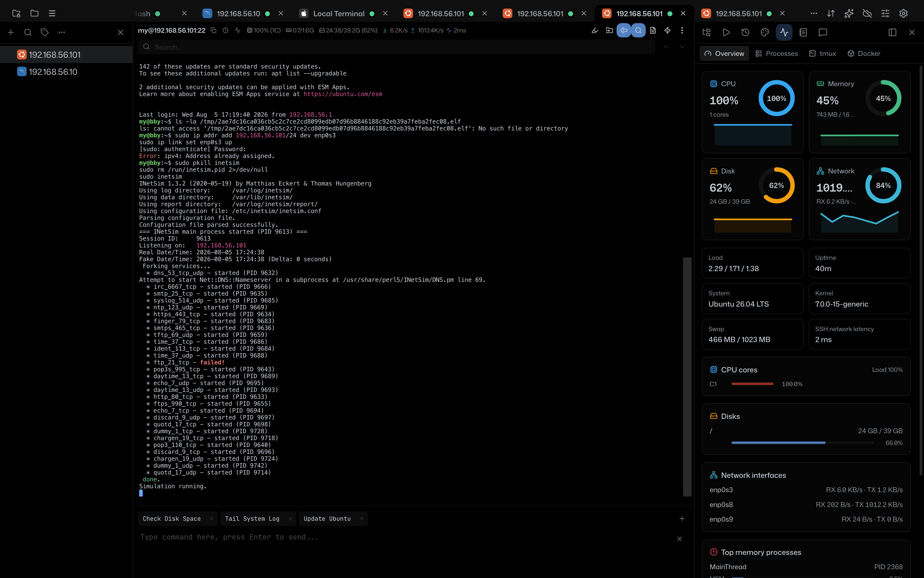
Task: Toggle the blue terminal search button off
Action: (x=638, y=30)
